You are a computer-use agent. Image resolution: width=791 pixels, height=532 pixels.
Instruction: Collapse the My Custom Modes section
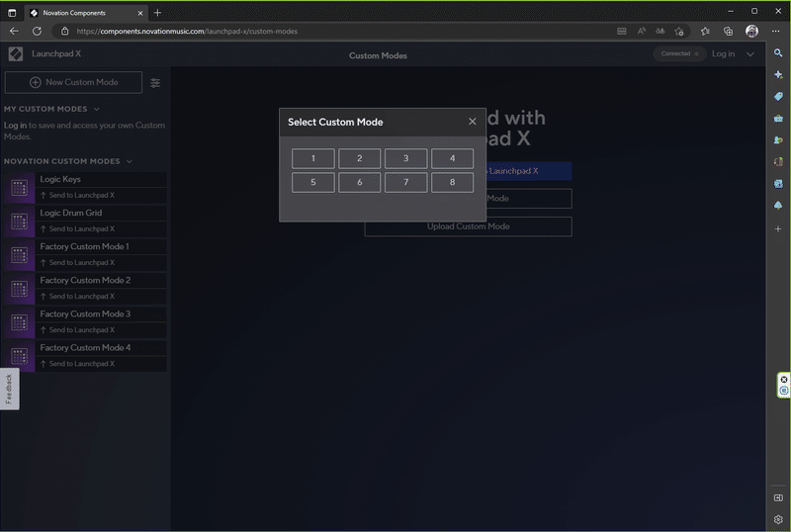(96, 109)
